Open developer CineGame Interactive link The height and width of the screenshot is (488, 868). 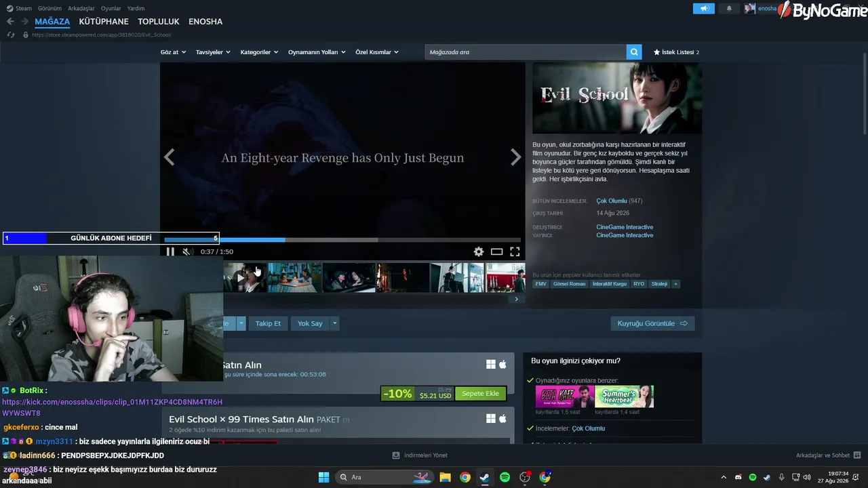[x=625, y=227]
